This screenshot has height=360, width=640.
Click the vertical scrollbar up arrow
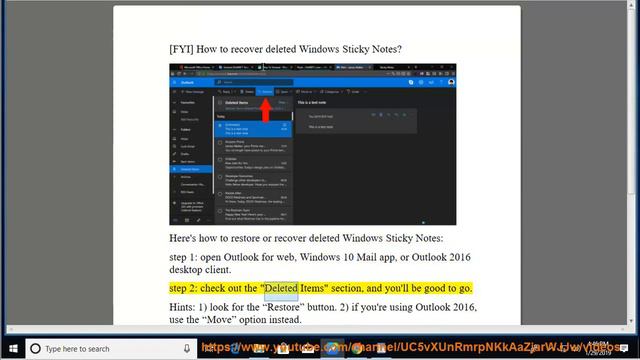631,4
